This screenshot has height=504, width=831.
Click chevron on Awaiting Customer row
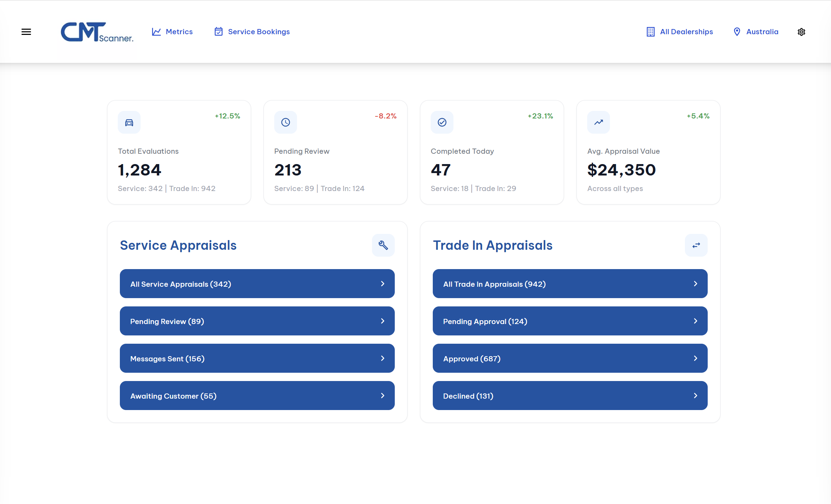pyautogui.click(x=383, y=396)
